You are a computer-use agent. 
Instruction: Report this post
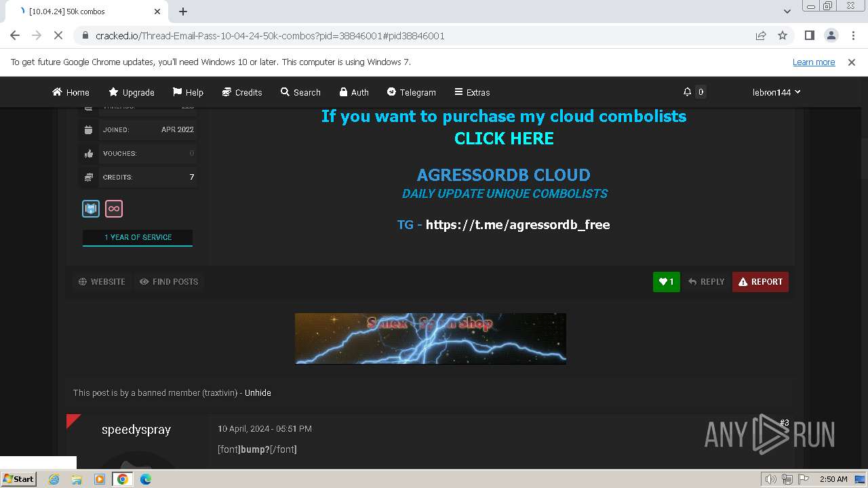tap(760, 282)
